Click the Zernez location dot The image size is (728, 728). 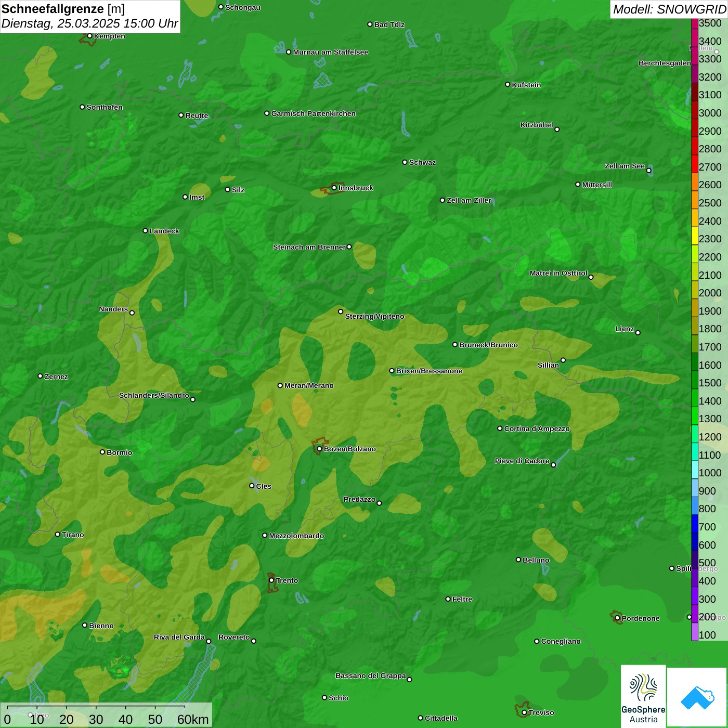[x=40, y=376]
